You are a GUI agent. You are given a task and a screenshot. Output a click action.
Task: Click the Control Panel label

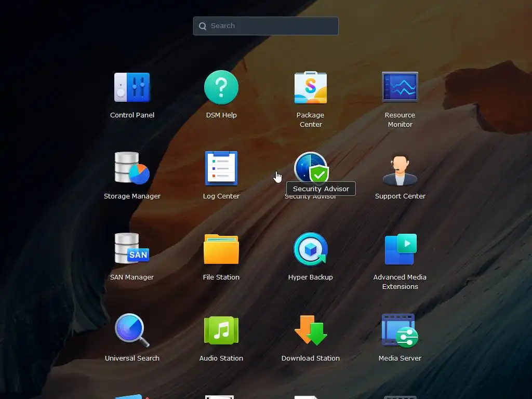(x=132, y=115)
